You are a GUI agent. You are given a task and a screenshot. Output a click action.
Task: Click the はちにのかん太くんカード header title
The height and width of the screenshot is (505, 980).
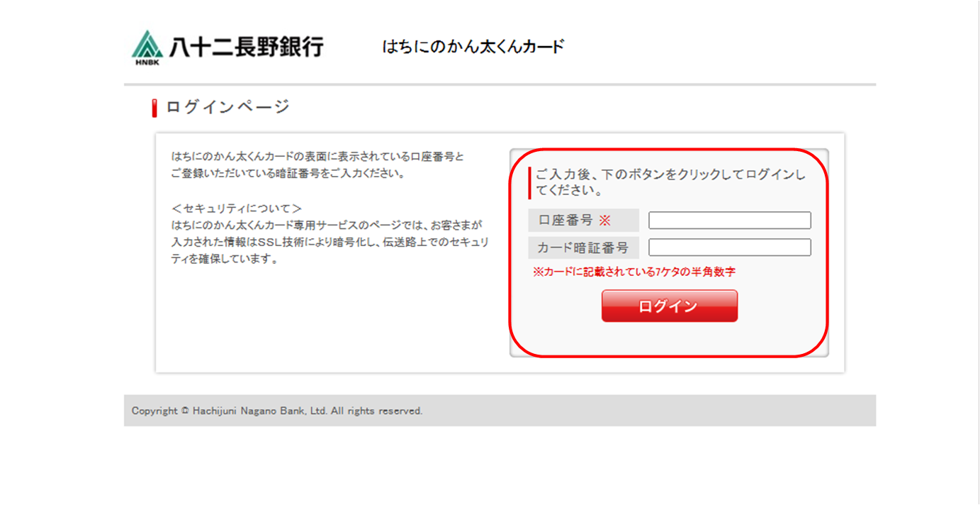(473, 48)
